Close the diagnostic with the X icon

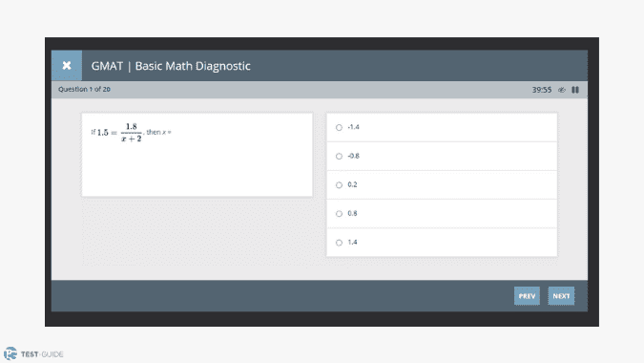pos(67,65)
